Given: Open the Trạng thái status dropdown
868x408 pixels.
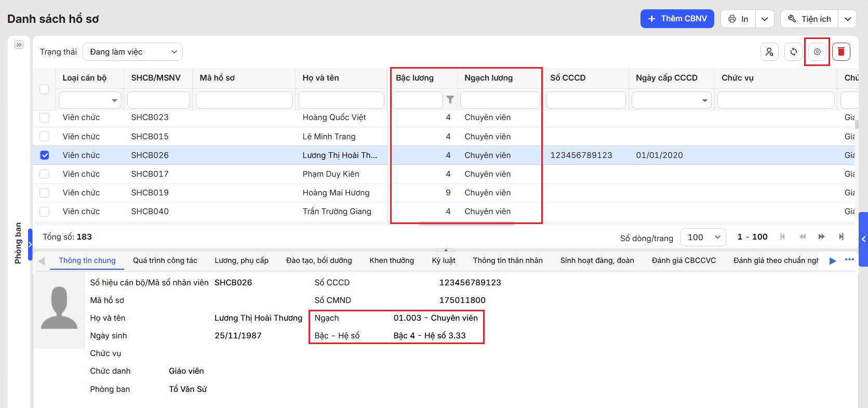Looking at the screenshot, I should tap(132, 52).
